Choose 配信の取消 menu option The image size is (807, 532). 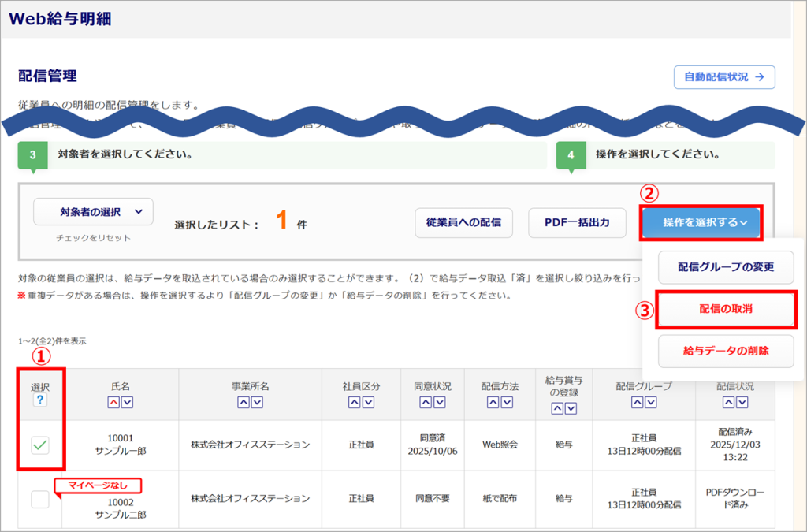tap(726, 310)
